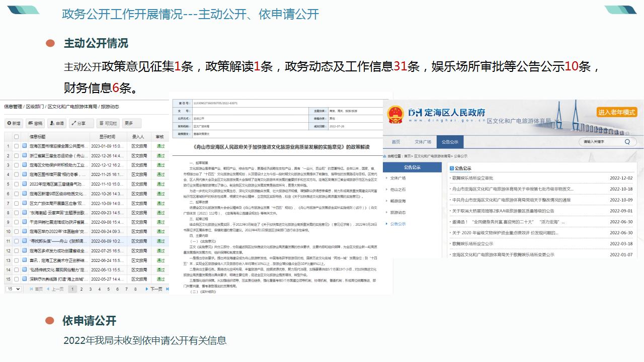Image resolution: width=644 pixels, height=362 pixels.
Task: Switch to the 首页 navigation tab
Action: [396, 142]
